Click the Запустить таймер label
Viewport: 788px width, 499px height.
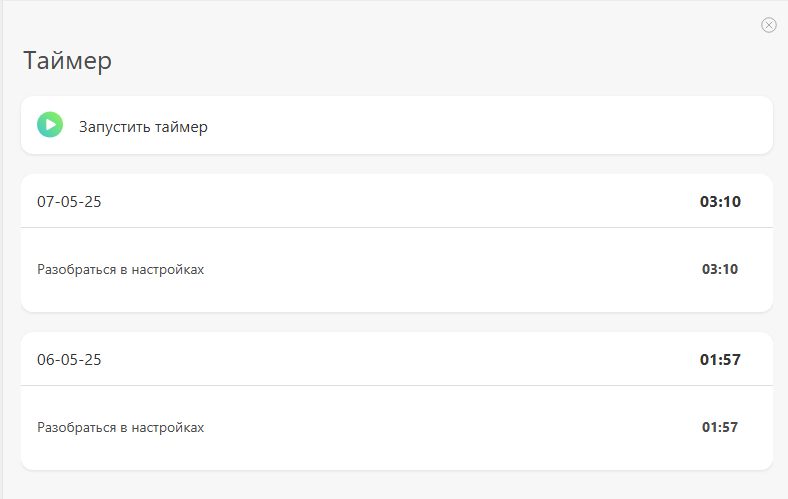[x=143, y=127]
